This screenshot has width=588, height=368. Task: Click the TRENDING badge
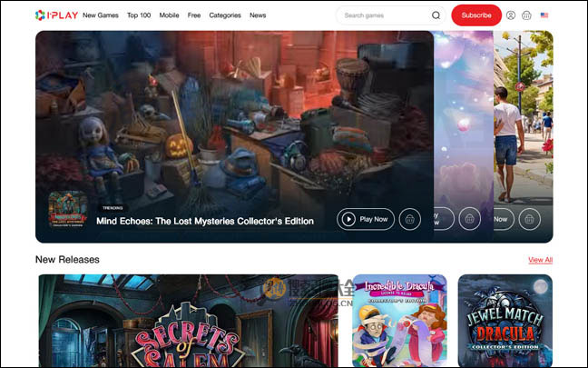(113, 208)
